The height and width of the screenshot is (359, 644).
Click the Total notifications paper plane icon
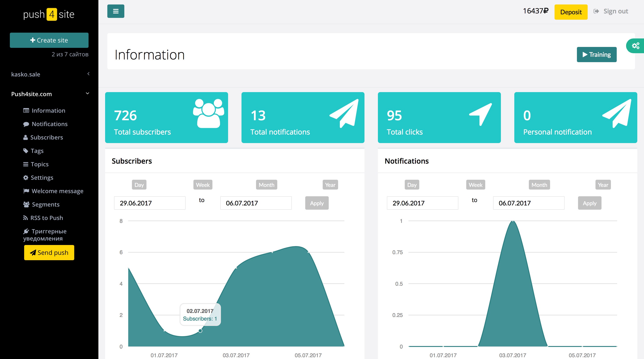coord(344,113)
